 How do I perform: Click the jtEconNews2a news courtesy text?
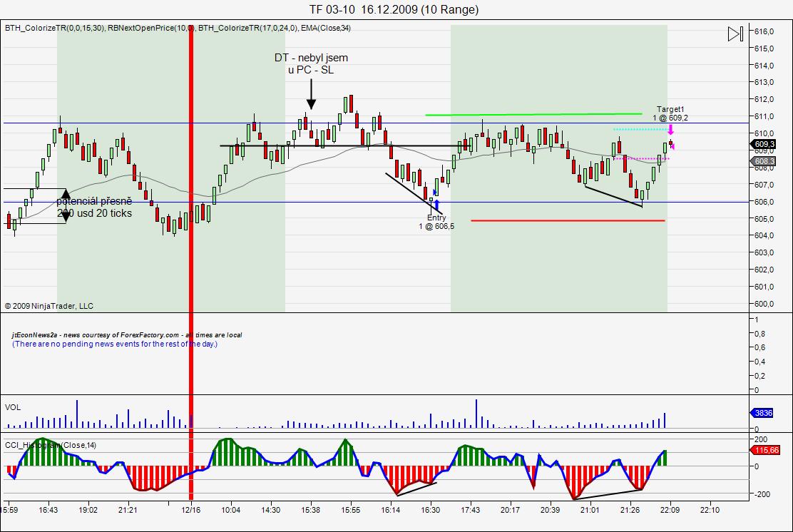click(127, 334)
